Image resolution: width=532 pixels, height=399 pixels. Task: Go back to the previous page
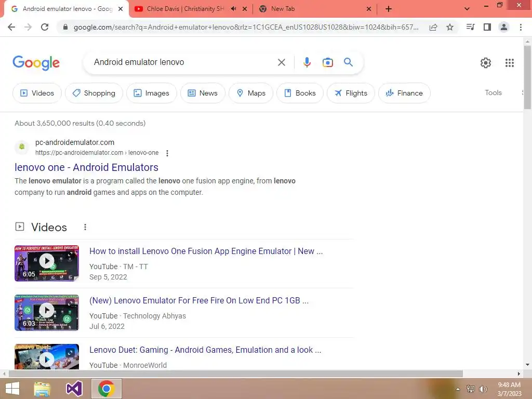tap(11, 27)
